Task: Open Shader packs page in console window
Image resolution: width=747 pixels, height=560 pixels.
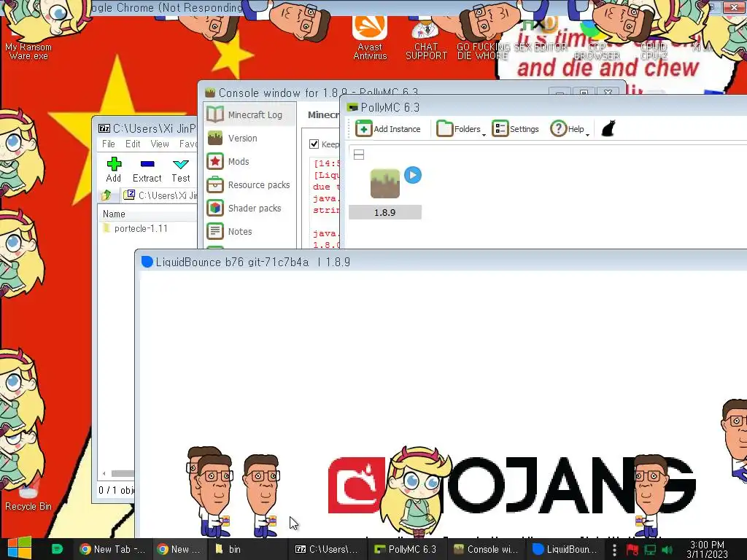Action: 249,208
